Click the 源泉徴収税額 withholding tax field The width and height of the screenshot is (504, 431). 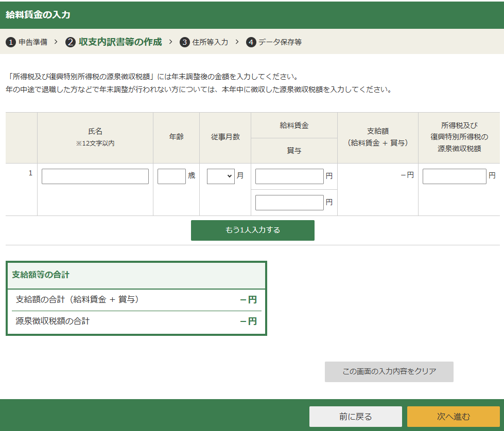454,176
